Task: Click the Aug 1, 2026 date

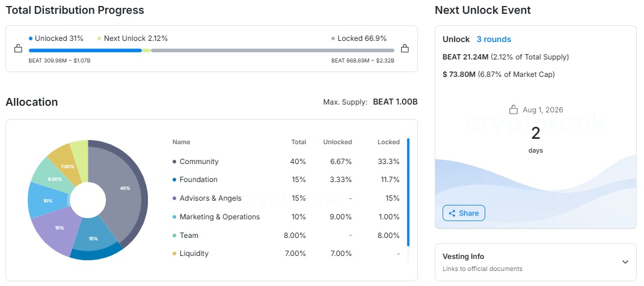Action: point(543,110)
